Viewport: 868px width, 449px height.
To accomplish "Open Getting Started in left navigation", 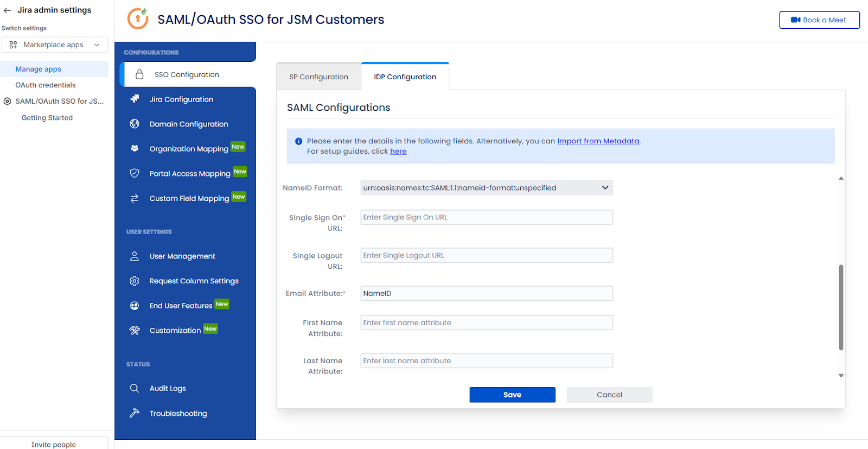I will click(47, 118).
